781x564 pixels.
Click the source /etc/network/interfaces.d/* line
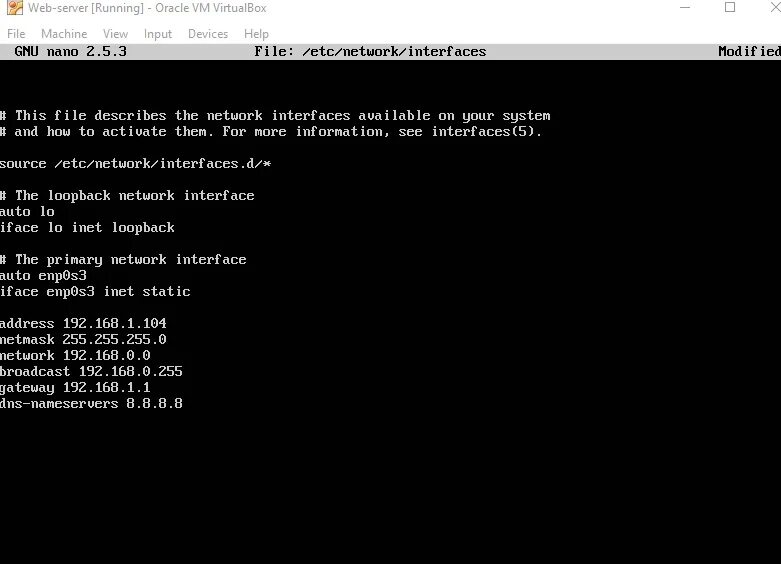pos(135,163)
